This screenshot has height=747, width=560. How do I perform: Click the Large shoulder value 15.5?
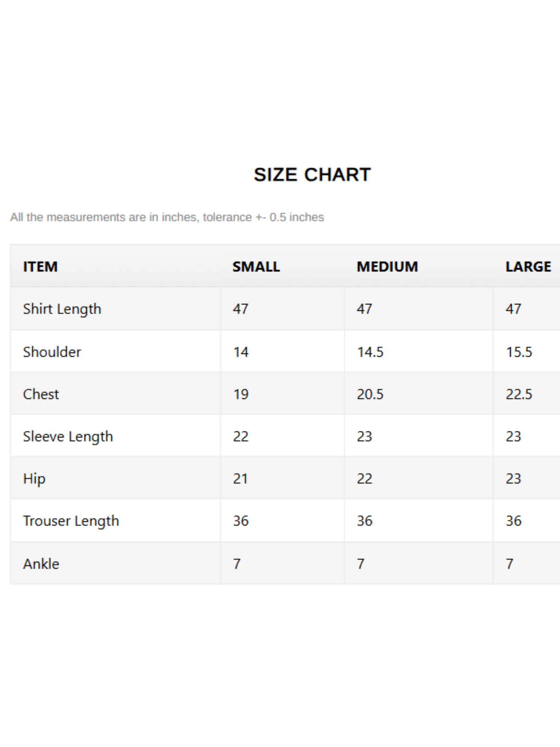pos(519,352)
